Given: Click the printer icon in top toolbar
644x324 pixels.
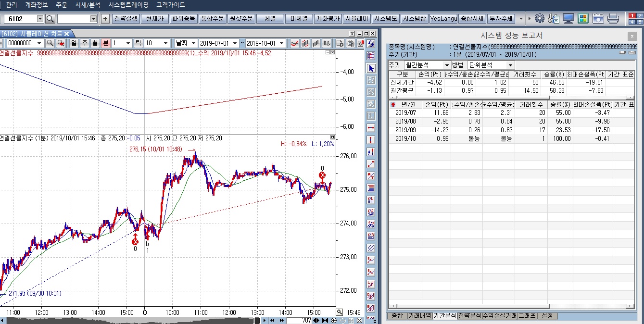Looking at the screenshot, I should click(x=613, y=19).
